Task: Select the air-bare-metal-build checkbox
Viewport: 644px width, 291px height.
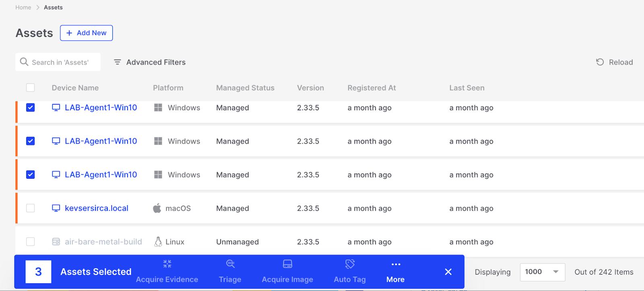Action: (x=31, y=241)
